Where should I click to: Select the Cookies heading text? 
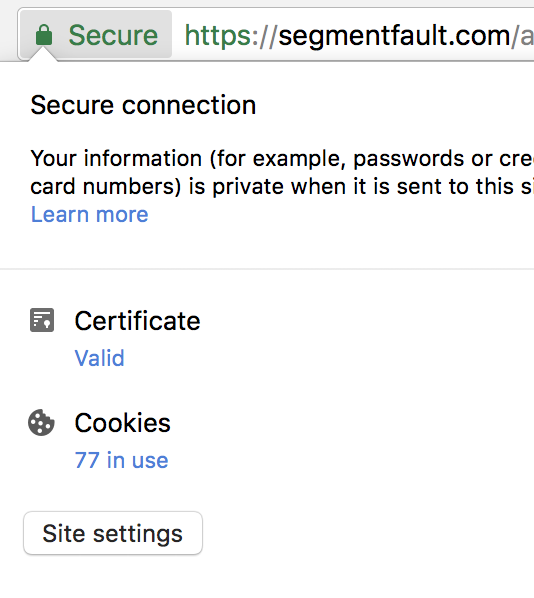coord(122,423)
